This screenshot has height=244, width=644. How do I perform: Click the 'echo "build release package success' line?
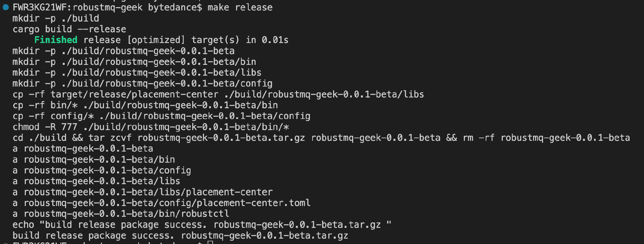pos(202,225)
